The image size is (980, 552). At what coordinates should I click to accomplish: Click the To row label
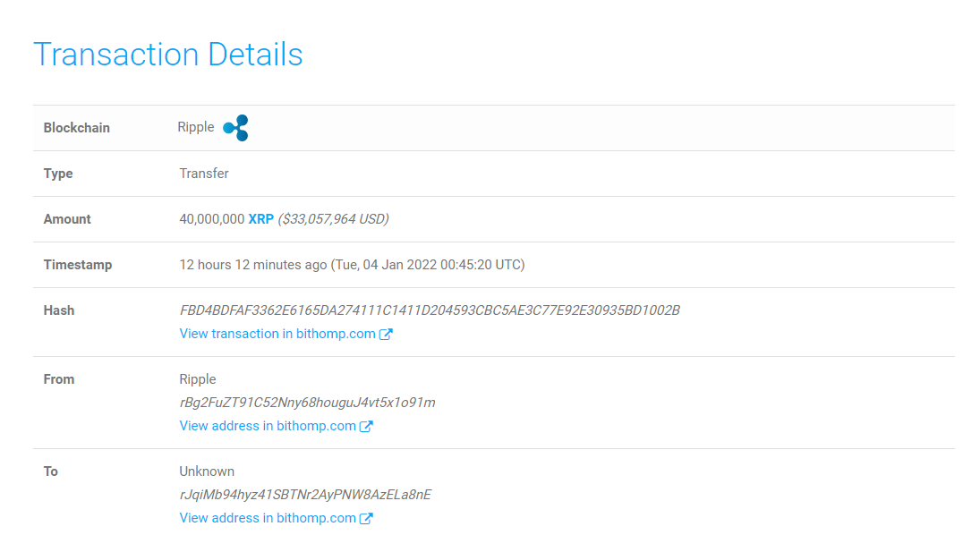(x=51, y=471)
